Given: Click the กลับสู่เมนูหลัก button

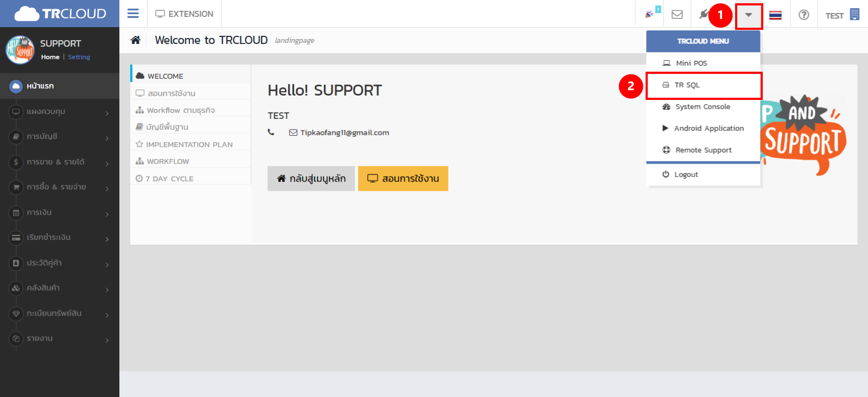Looking at the screenshot, I should [x=311, y=179].
